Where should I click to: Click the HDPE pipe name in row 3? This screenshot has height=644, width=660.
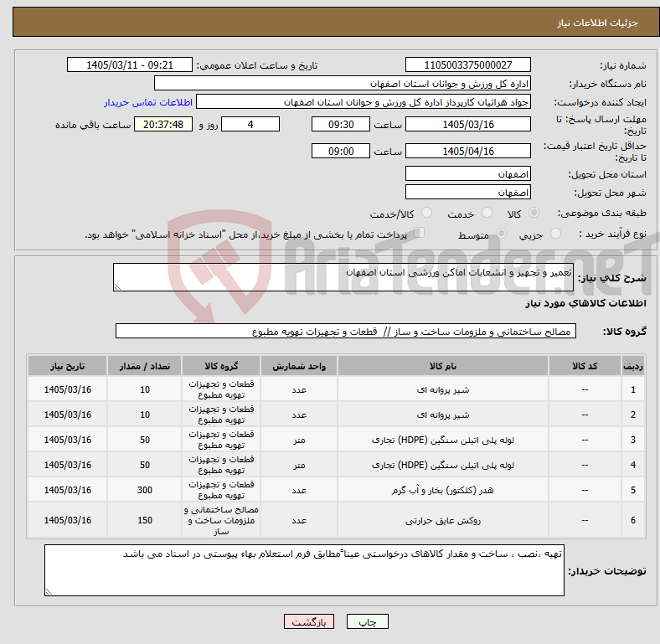(443, 440)
